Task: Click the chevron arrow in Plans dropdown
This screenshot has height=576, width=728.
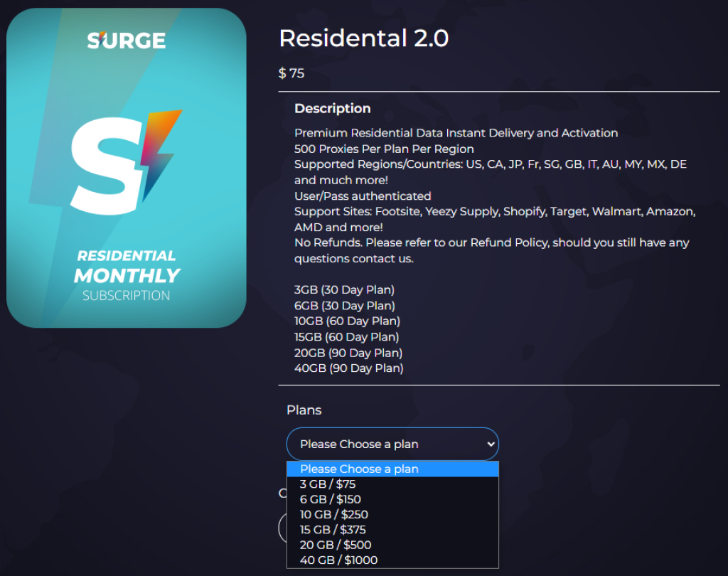Action: click(489, 444)
